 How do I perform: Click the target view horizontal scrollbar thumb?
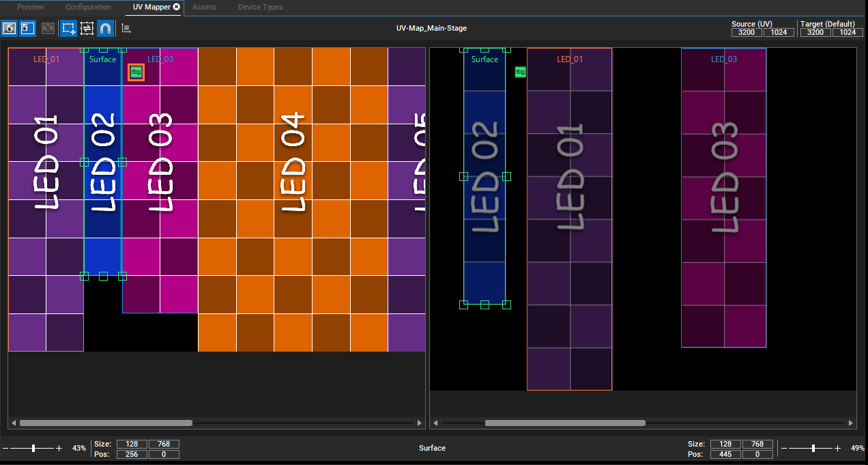coord(565,423)
